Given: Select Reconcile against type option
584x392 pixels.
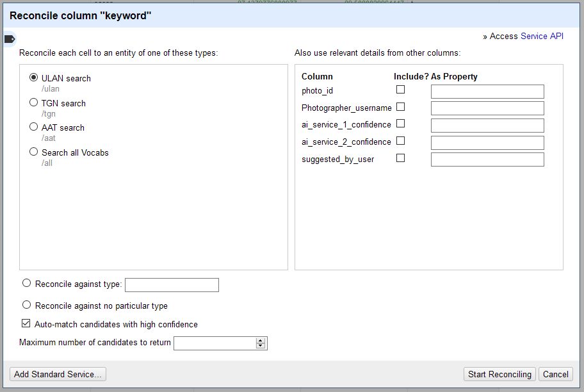Looking at the screenshot, I should coord(26,282).
